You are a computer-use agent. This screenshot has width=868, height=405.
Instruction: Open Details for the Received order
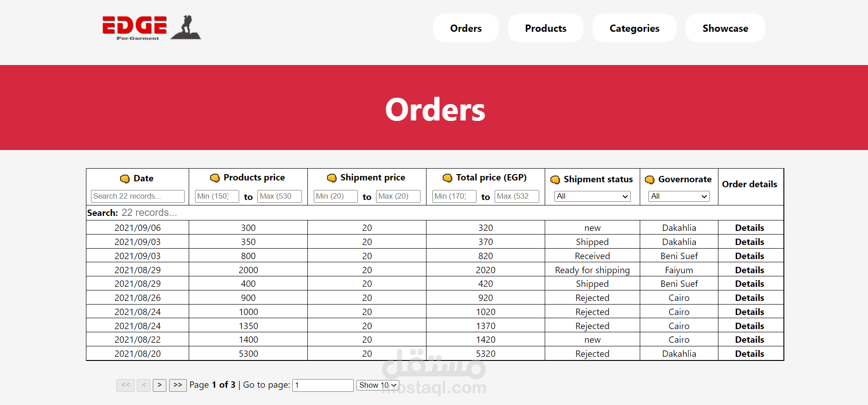click(x=749, y=256)
